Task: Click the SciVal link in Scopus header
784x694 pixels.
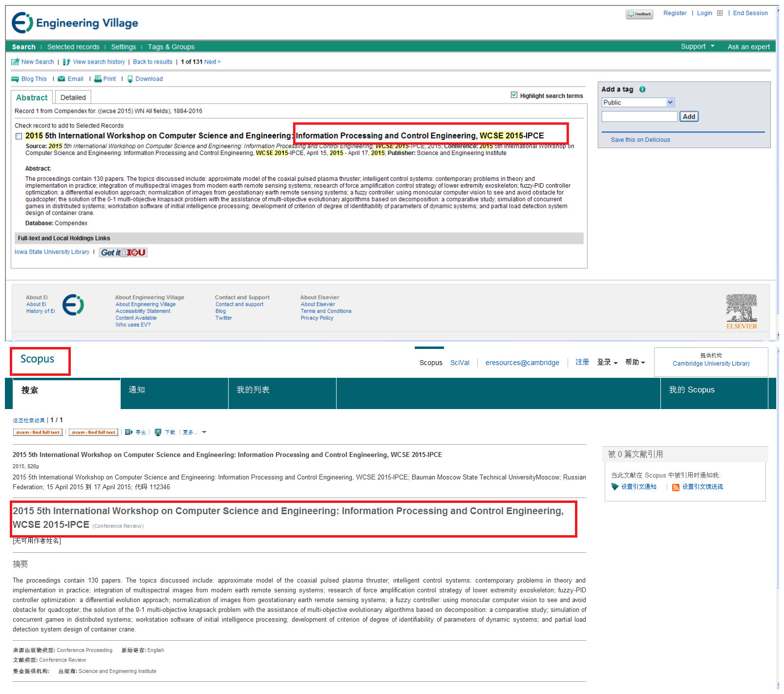Action: tap(460, 363)
